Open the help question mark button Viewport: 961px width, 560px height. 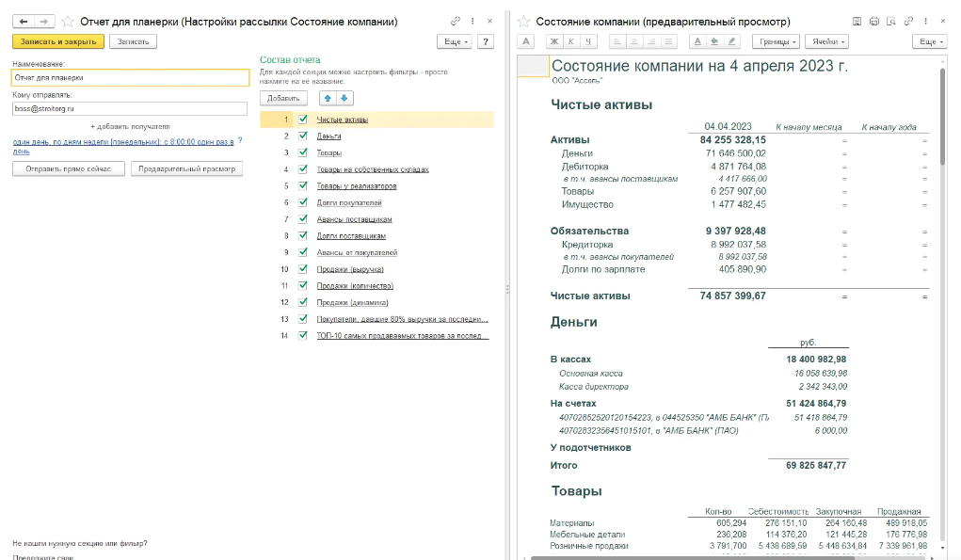point(486,41)
